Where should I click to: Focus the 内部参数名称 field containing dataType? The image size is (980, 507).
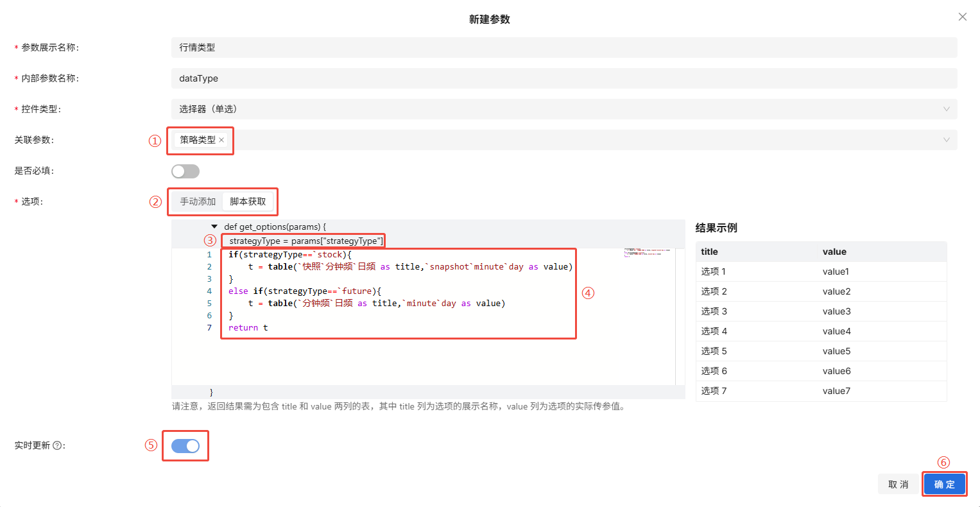[563, 78]
